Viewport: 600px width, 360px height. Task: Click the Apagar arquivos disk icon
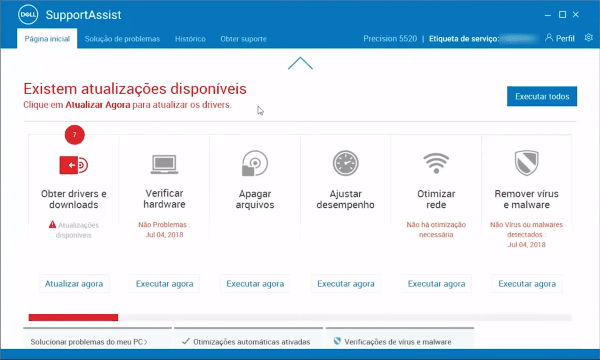[x=255, y=163]
